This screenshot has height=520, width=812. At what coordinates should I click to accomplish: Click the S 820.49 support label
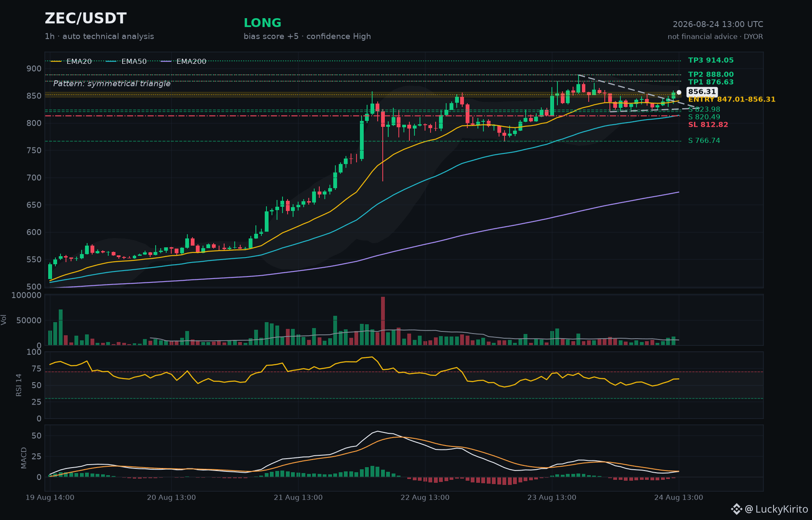(704, 117)
